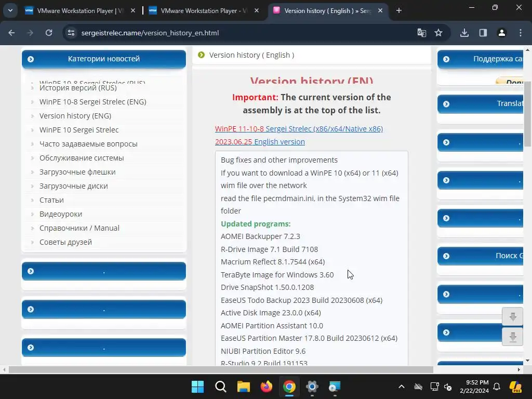Image resolution: width=532 pixels, height=399 pixels.
Task: Open Загрузочные флешки category
Action: (x=77, y=172)
